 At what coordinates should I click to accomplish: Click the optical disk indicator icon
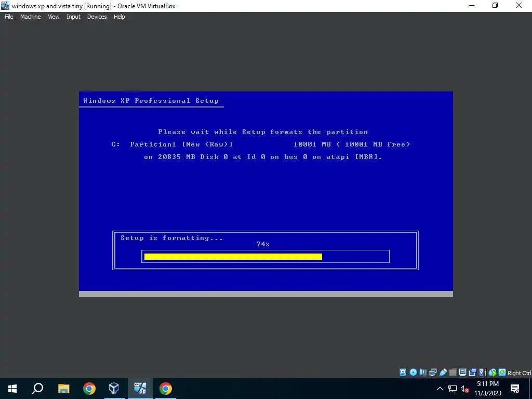413,372
